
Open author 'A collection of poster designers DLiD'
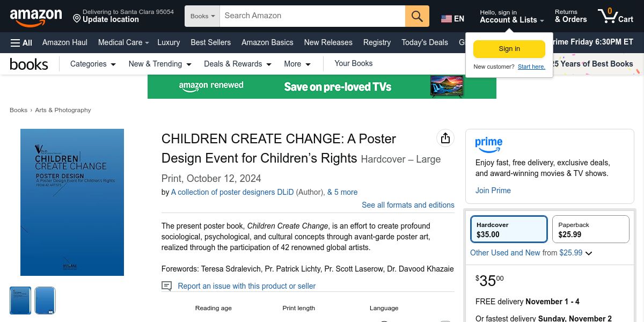(232, 192)
